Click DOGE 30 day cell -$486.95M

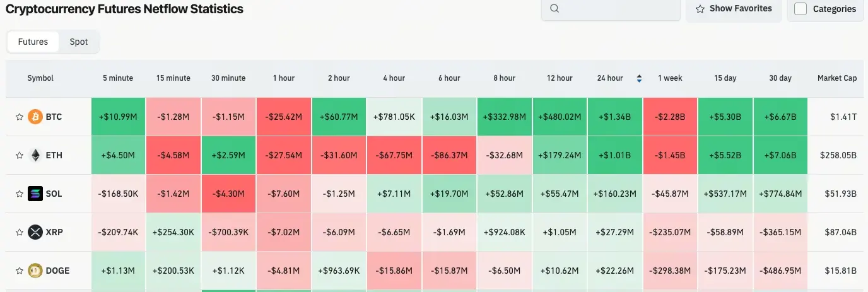pos(780,271)
